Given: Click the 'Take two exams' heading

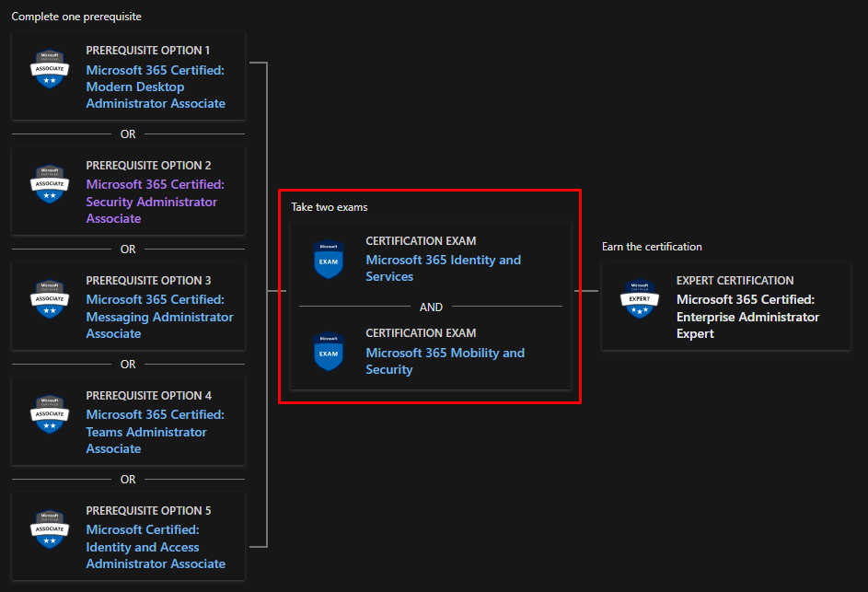Looking at the screenshot, I should pos(330,207).
